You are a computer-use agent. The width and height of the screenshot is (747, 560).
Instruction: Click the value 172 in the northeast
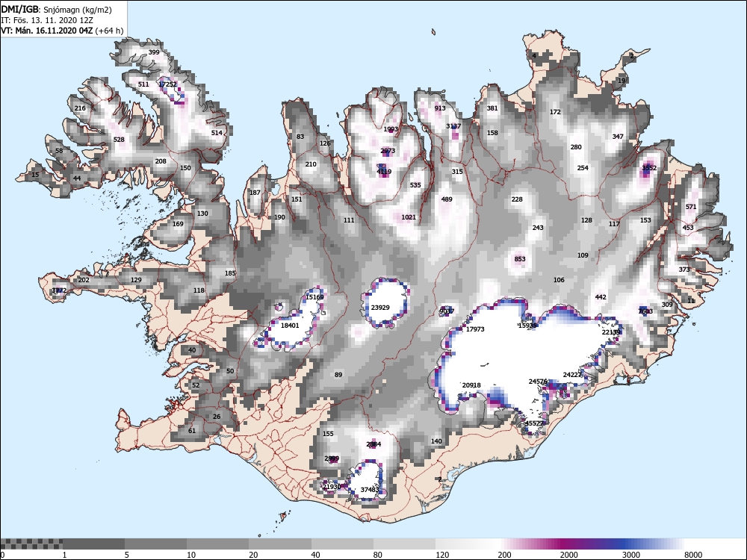[555, 113]
